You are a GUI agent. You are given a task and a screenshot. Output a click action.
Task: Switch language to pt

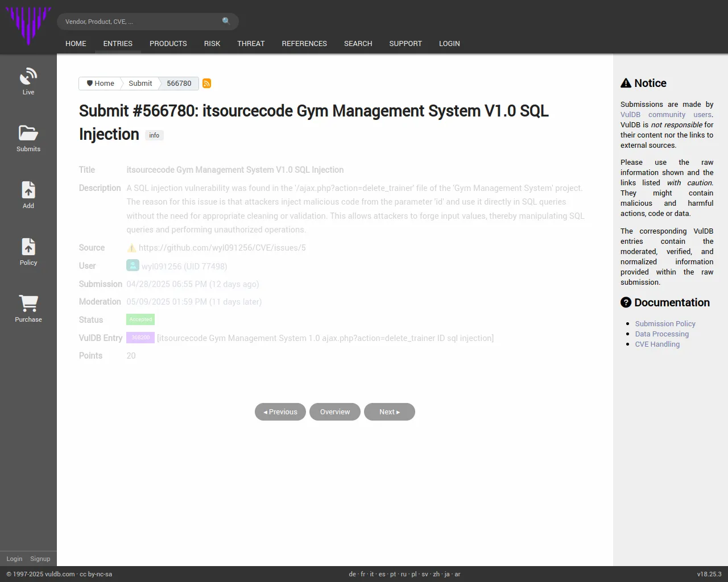(x=393, y=574)
